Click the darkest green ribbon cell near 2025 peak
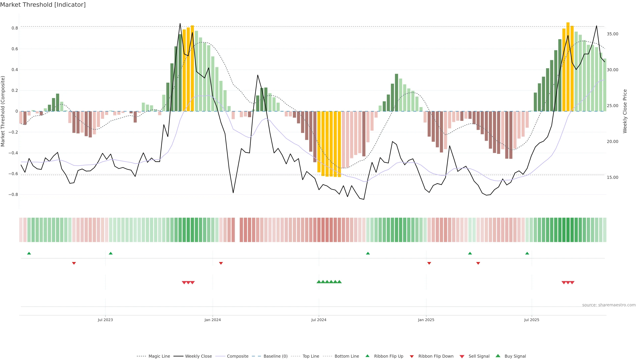This screenshot has width=644, height=362. (x=568, y=230)
